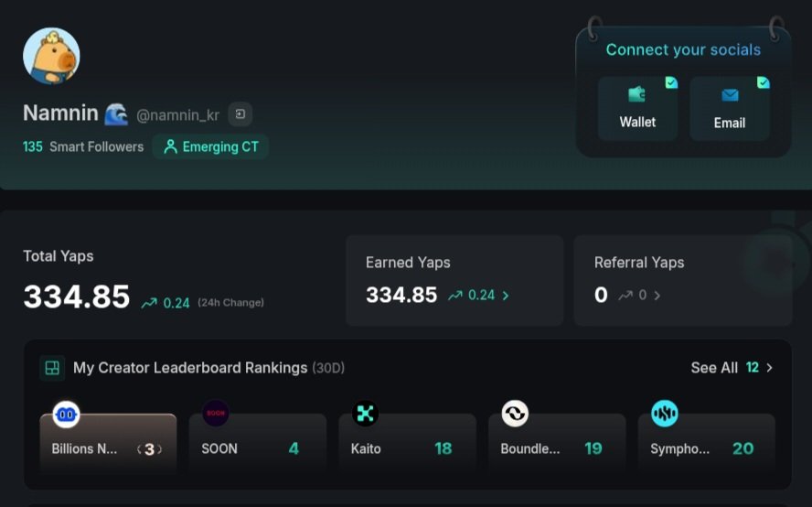The width and height of the screenshot is (812, 507).
Task: Click the @namnin_kr handle
Action: pos(177,115)
